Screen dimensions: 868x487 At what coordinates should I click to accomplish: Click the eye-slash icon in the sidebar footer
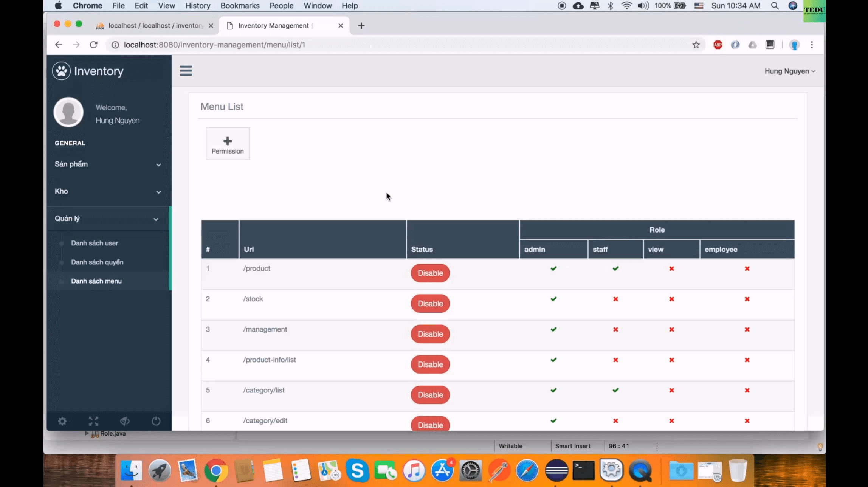pos(125,421)
